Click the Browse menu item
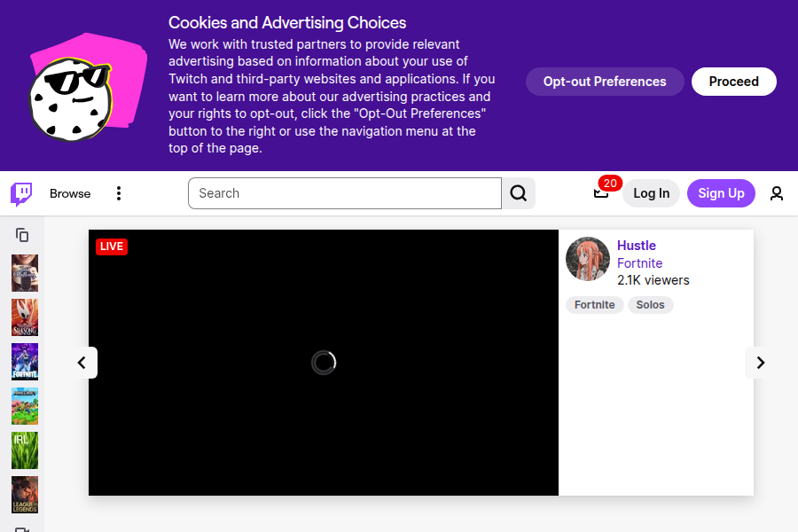Screen dimensions: 798x532 coord(70,193)
